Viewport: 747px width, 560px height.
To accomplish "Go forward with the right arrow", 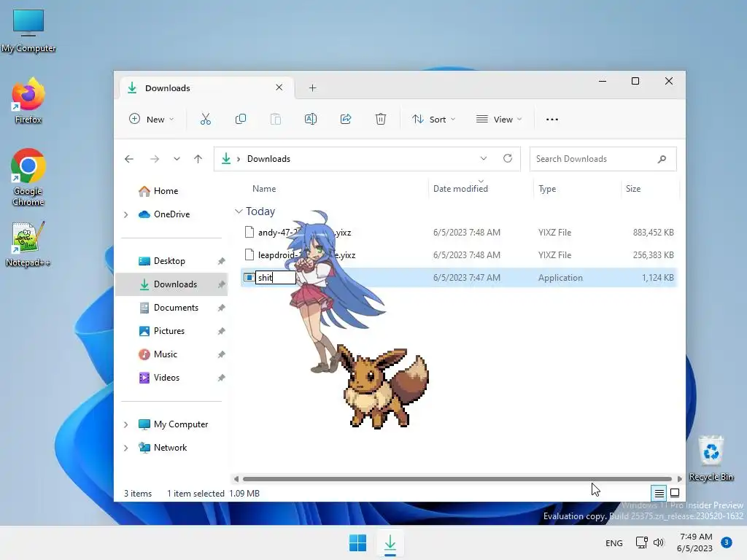I will tap(155, 159).
